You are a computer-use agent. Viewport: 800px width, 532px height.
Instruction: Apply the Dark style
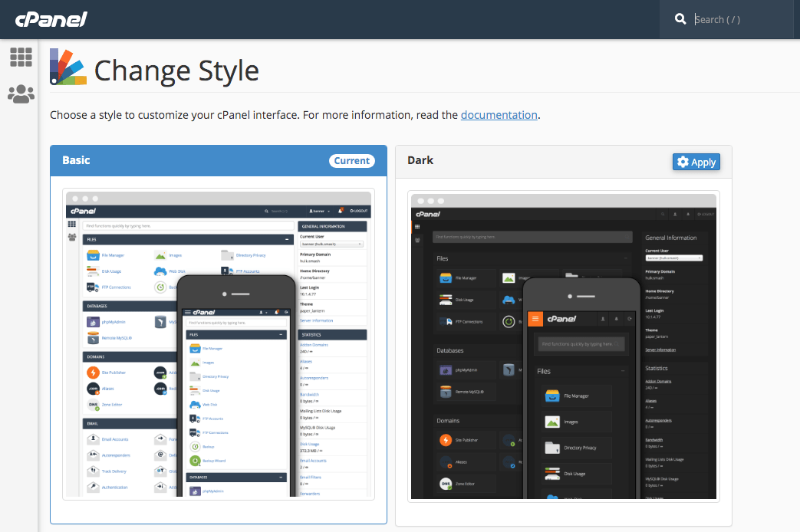point(696,162)
